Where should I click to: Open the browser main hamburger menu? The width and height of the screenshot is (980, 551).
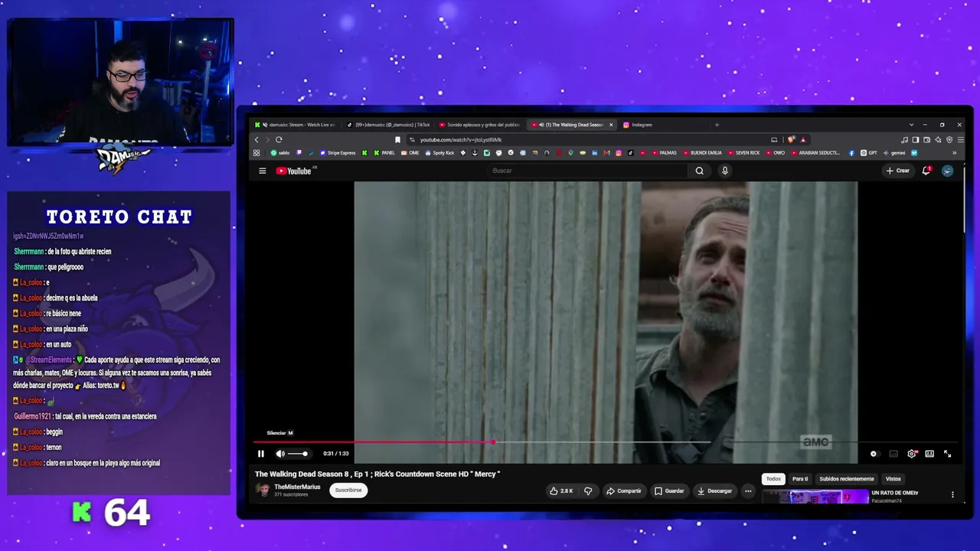coord(960,139)
